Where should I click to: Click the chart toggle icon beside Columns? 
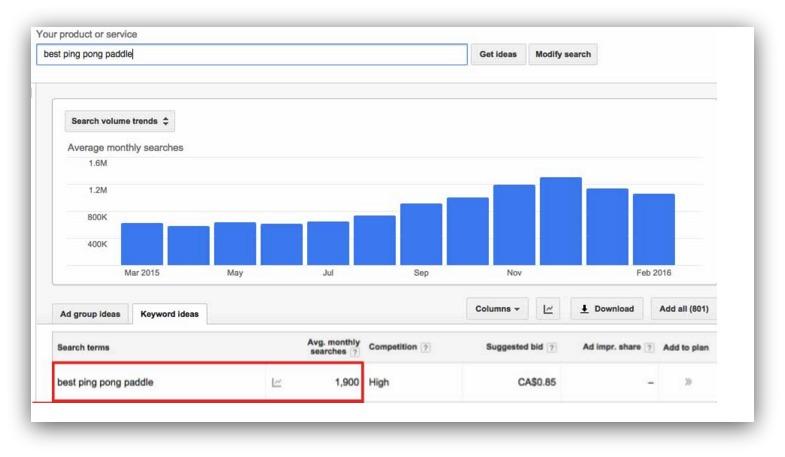pos(548,309)
